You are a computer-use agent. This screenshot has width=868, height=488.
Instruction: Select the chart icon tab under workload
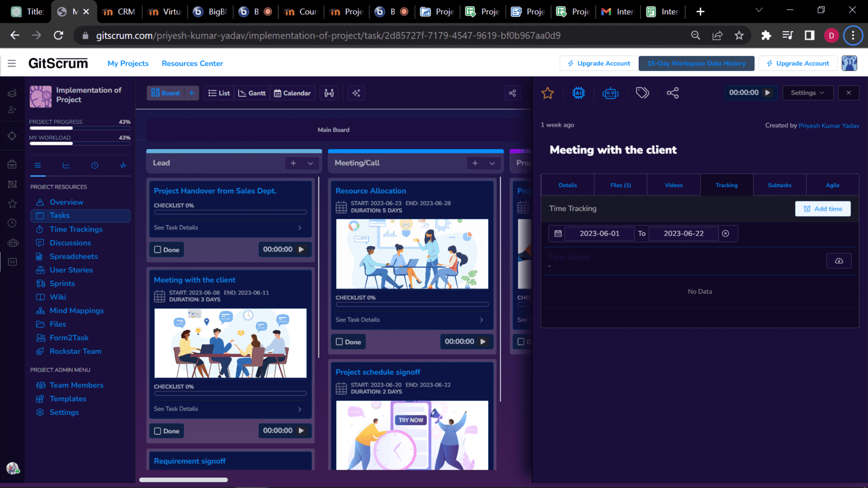click(x=66, y=165)
